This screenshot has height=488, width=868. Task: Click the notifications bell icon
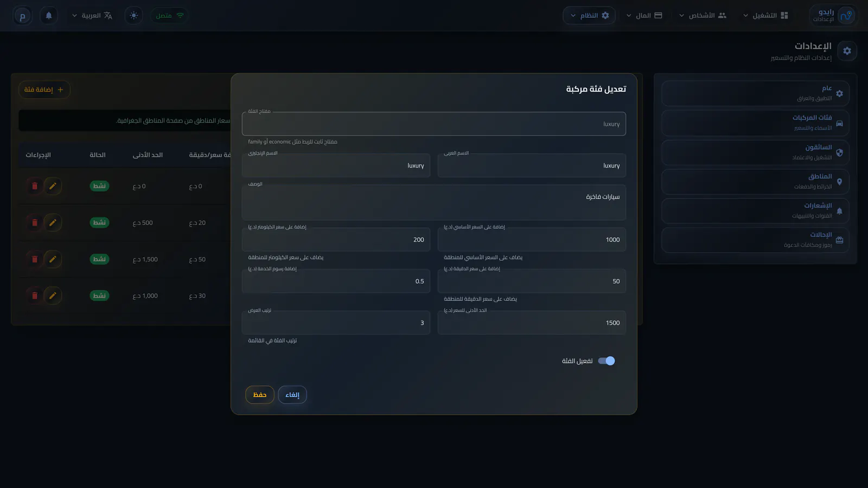(x=49, y=16)
